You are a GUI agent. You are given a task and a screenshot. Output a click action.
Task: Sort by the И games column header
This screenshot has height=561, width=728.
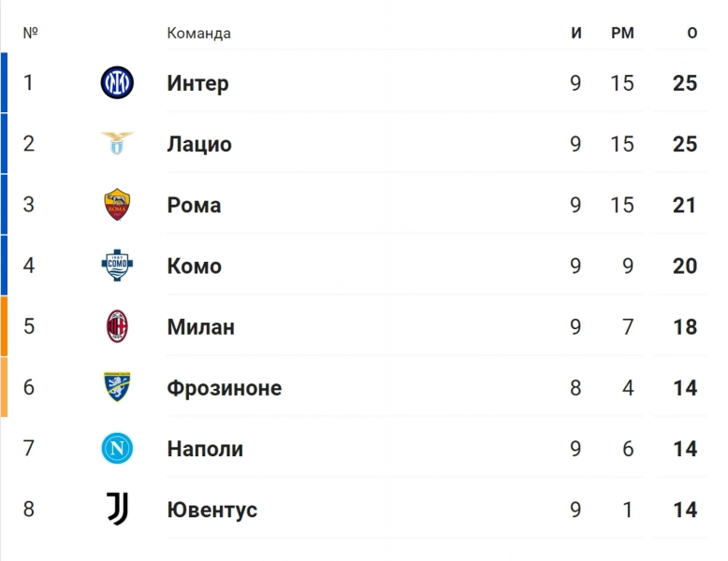pyautogui.click(x=575, y=33)
